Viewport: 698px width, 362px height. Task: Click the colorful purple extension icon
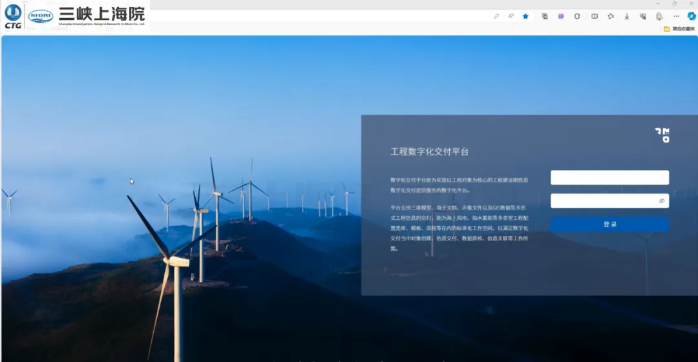coord(561,16)
